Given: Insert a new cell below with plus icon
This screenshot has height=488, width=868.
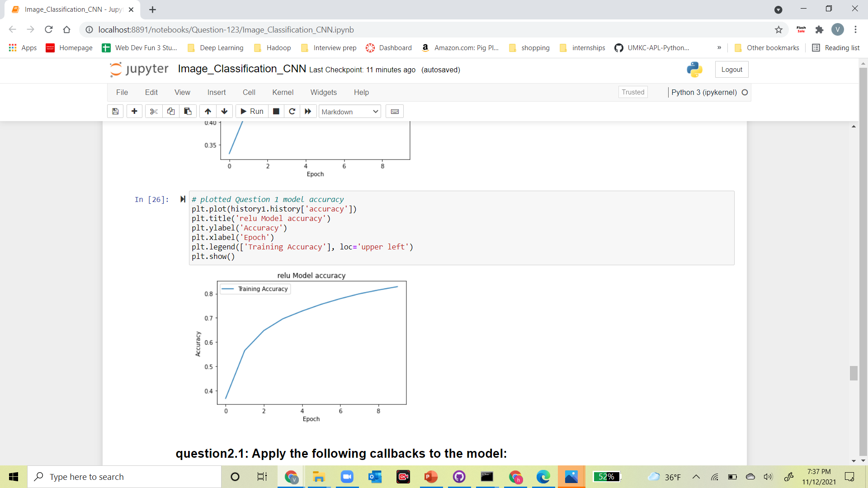Looking at the screenshot, I should pyautogui.click(x=134, y=111).
